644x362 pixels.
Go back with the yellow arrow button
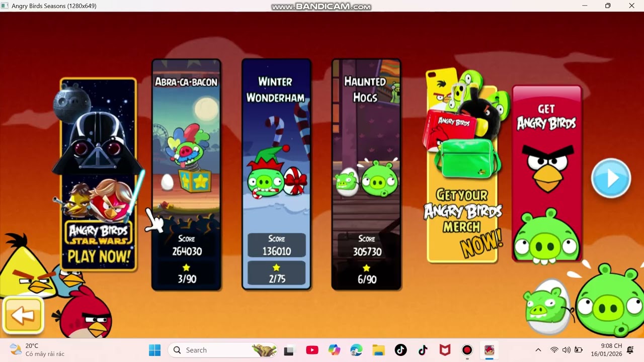point(23,315)
